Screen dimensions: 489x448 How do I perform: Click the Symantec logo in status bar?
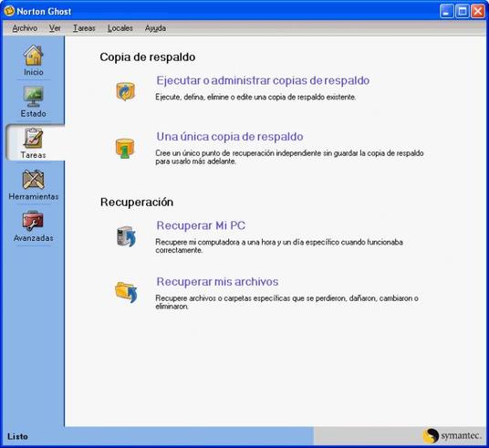[x=452, y=435]
